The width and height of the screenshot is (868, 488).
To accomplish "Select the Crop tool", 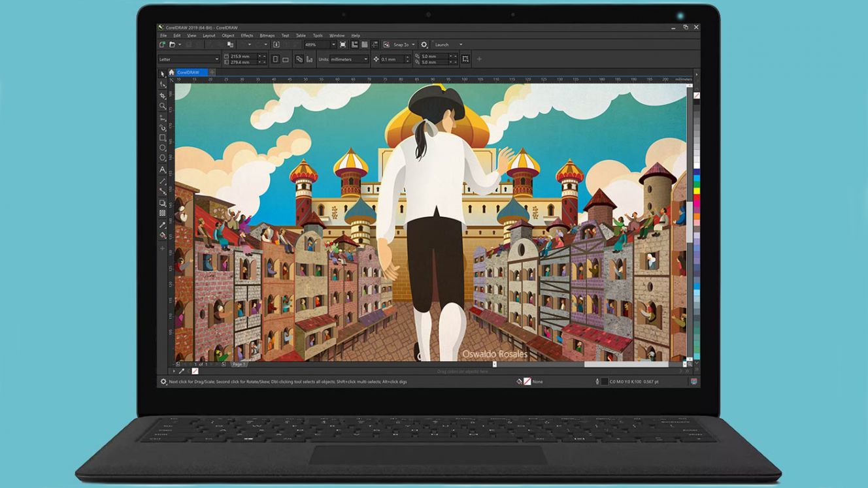I will [x=163, y=95].
